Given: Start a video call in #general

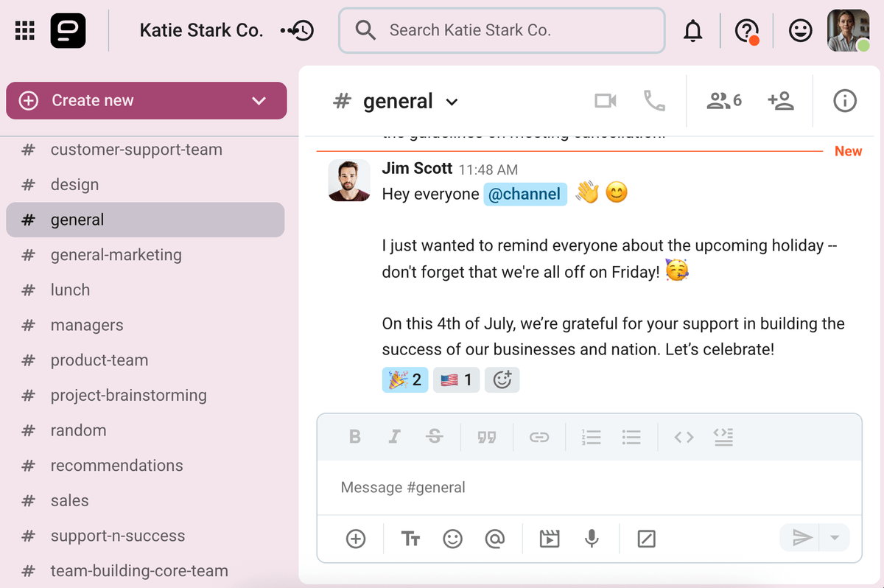Looking at the screenshot, I should 605,101.
